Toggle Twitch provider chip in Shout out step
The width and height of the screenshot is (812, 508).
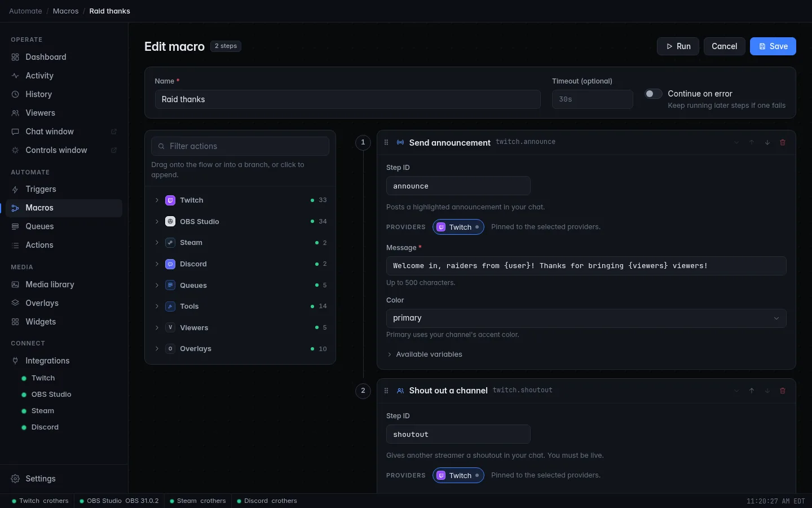click(458, 475)
